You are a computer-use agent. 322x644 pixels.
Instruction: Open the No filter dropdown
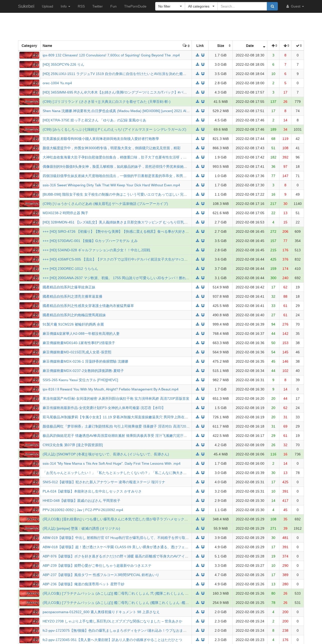click(170, 6)
